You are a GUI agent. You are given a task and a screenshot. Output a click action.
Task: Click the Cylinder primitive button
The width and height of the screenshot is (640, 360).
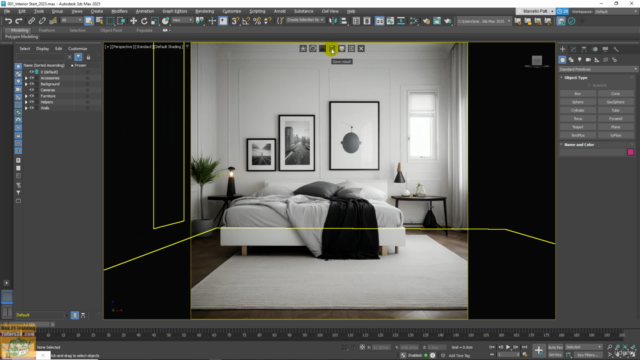pyautogui.click(x=578, y=110)
